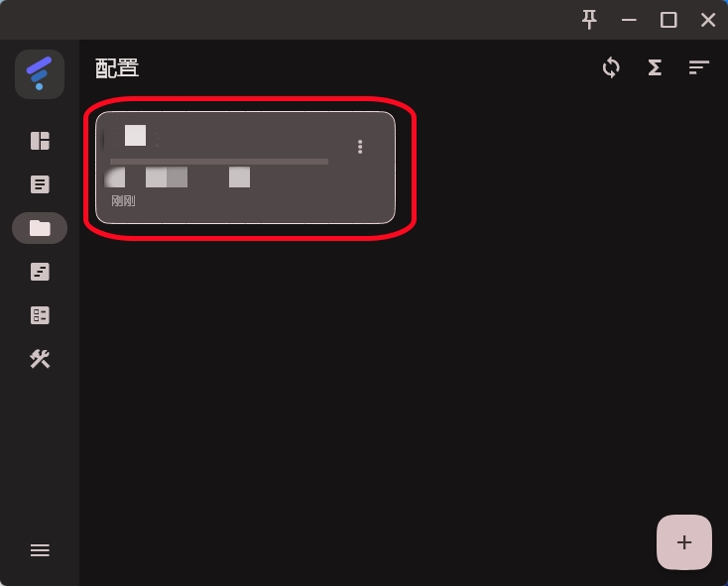The image size is (728, 586).
Task: Click the 配置 page title
Action: click(x=117, y=68)
